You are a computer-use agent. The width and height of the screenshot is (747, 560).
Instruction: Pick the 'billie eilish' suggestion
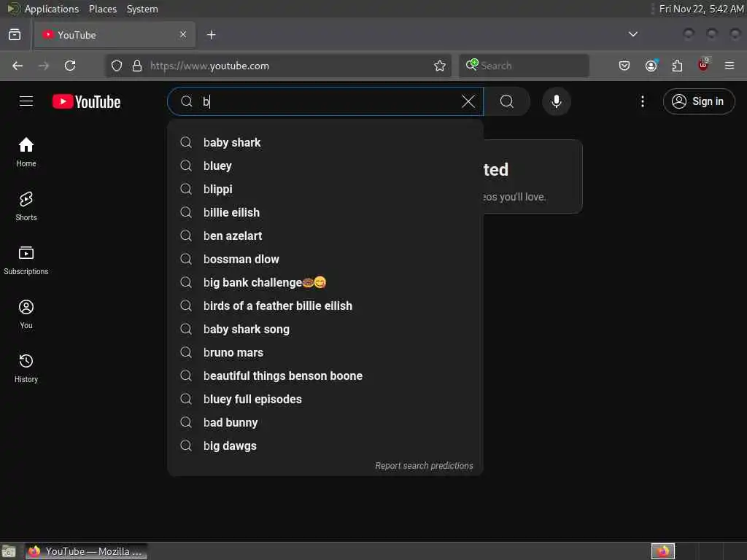[325, 212]
